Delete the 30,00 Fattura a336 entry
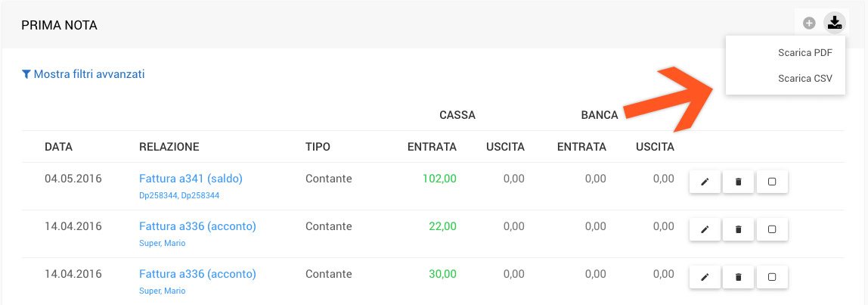Image resolution: width=868 pixels, height=305 pixels. [739, 277]
